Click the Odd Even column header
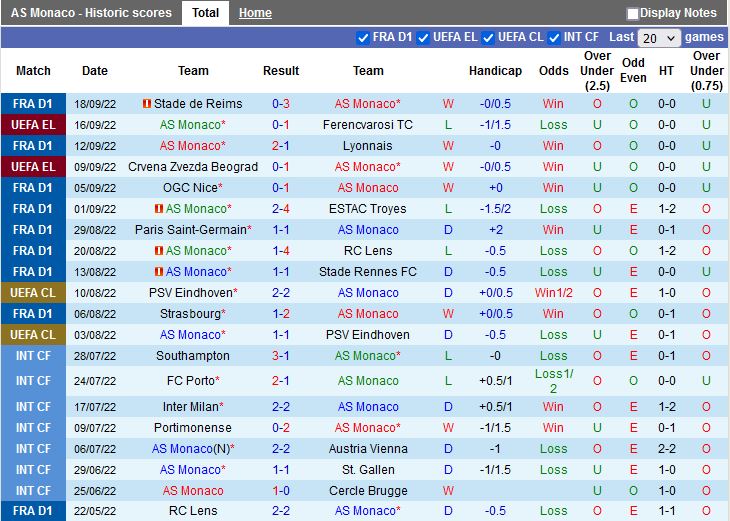Image resolution: width=730 pixels, height=521 pixels. point(633,70)
